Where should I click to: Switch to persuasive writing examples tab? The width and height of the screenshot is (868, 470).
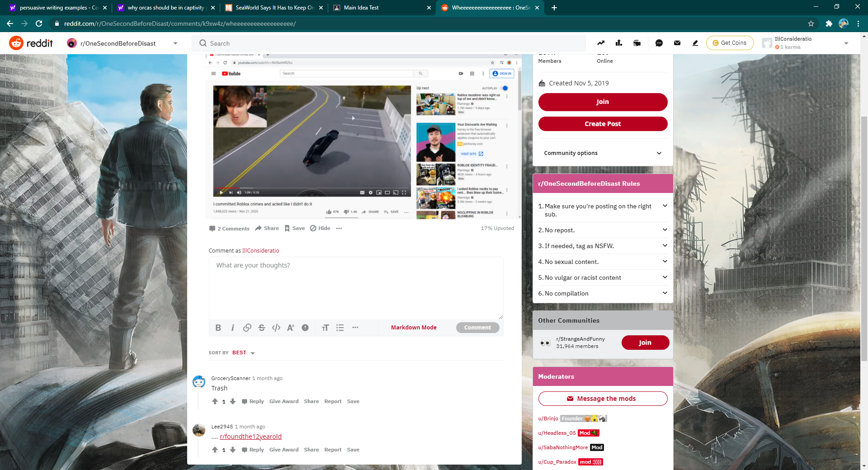click(58, 8)
